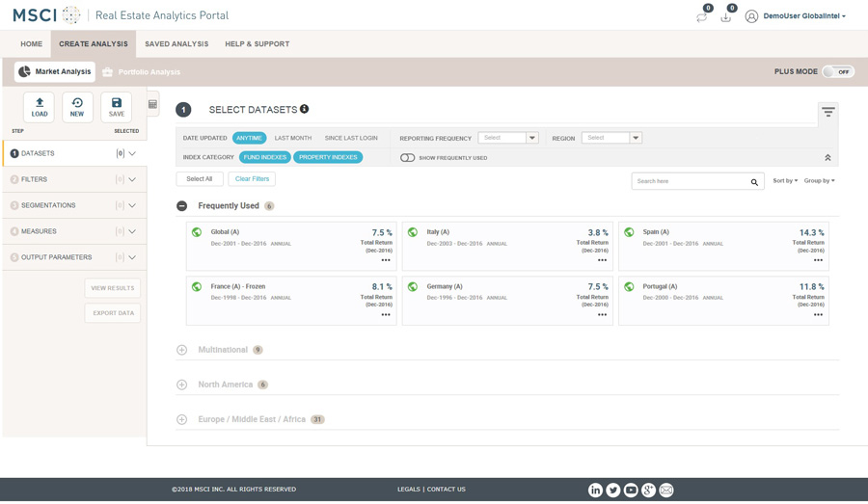Switch to the Saved Analysis tab
Viewport: 868px width, 504px height.
[x=176, y=44]
